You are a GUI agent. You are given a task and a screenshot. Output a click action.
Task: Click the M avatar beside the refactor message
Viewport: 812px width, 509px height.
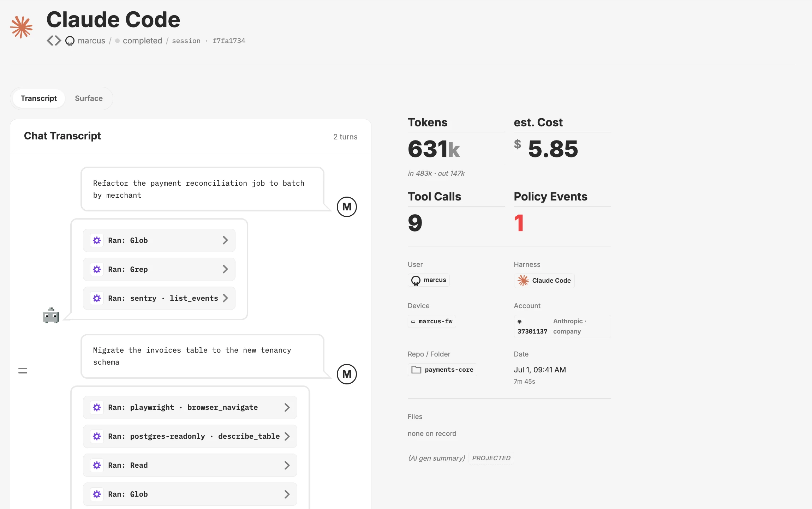[347, 207]
